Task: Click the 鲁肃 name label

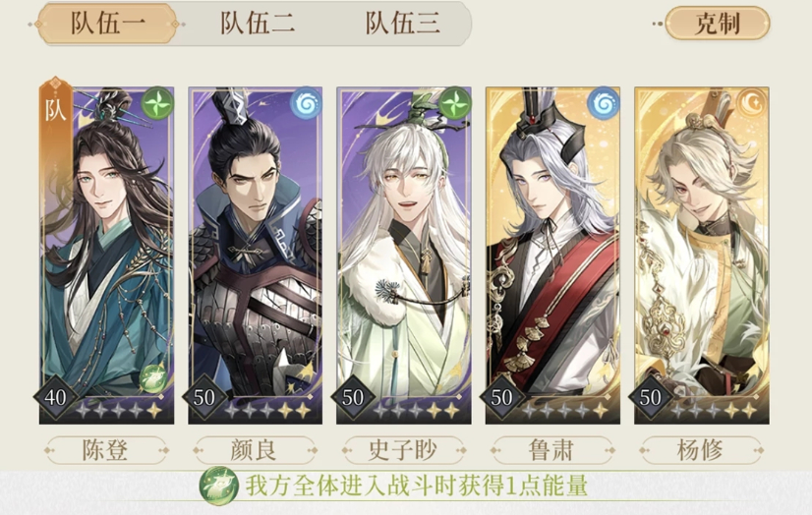Action: (x=552, y=450)
